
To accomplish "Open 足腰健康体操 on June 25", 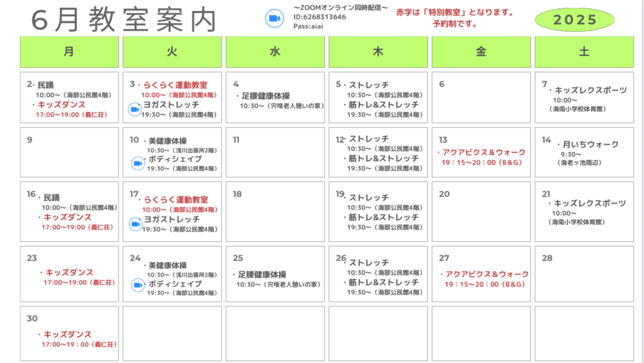I will click(262, 275).
